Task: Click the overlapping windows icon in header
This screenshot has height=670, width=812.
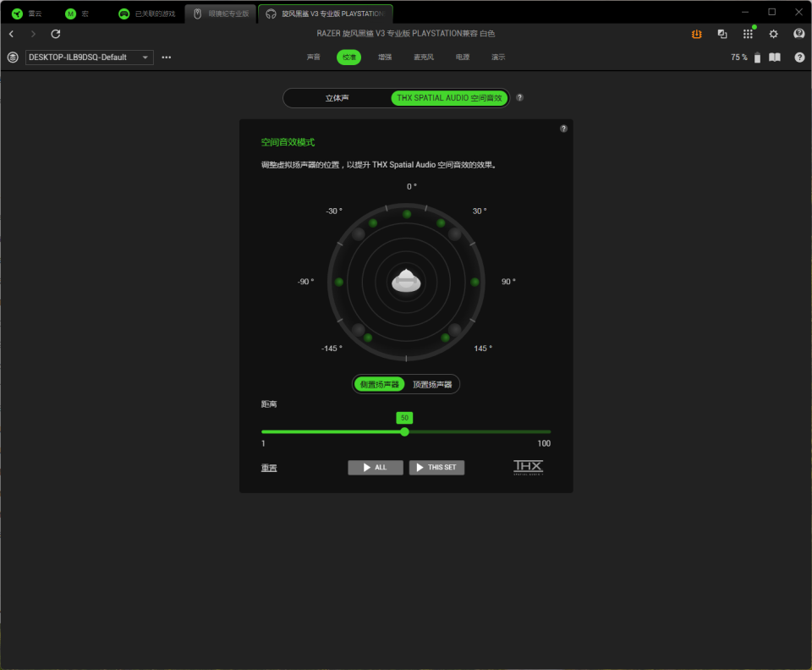Action: click(721, 34)
